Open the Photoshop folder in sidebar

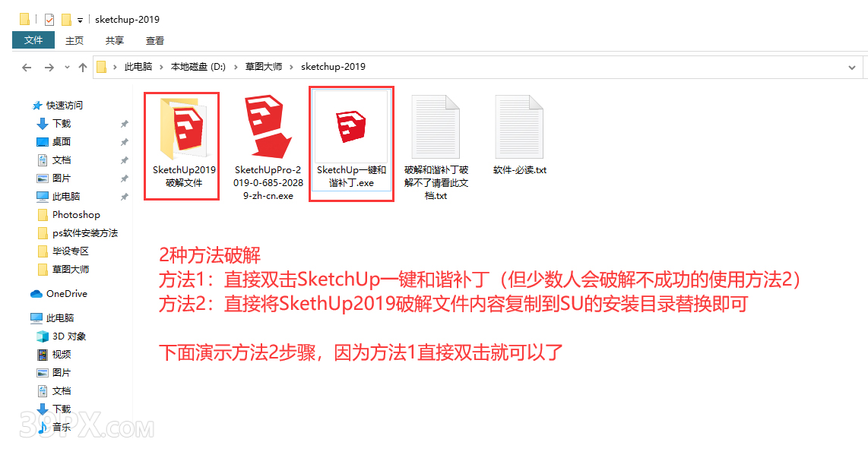[68, 215]
